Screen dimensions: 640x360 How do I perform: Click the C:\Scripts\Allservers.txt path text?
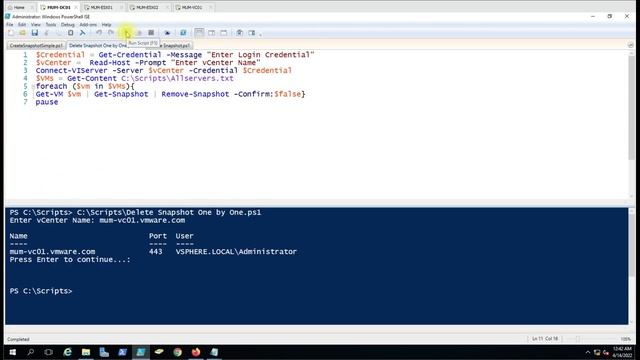pos(178,78)
